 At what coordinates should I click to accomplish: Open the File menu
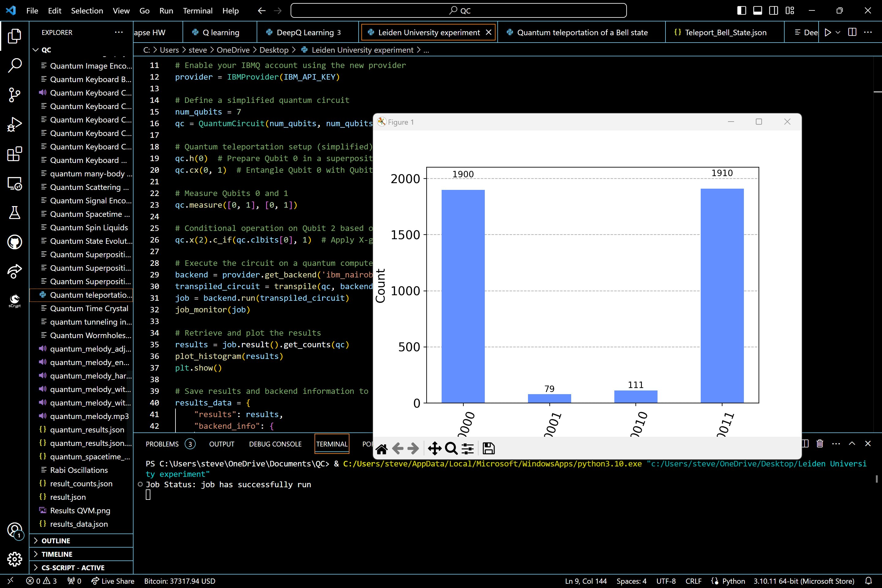(x=32, y=10)
